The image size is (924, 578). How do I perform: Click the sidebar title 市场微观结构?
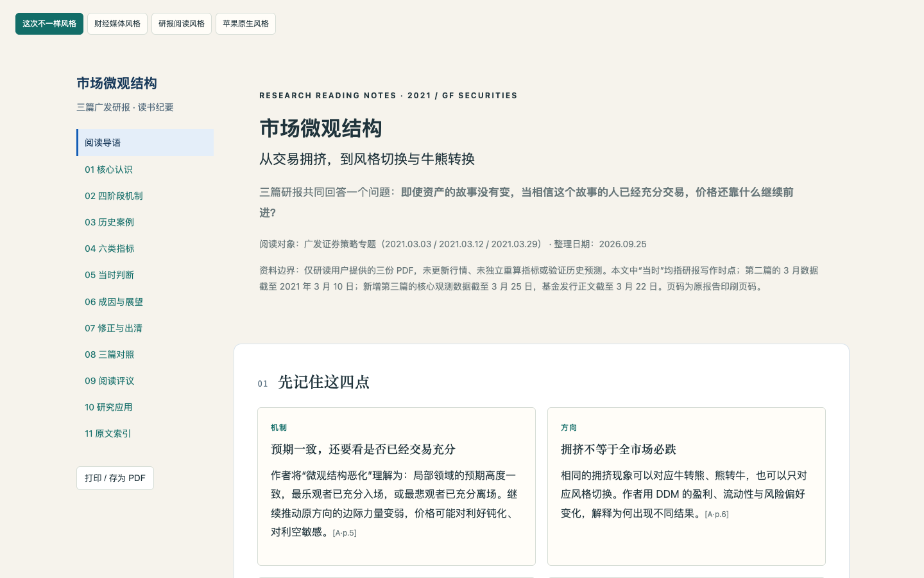[x=117, y=83]
